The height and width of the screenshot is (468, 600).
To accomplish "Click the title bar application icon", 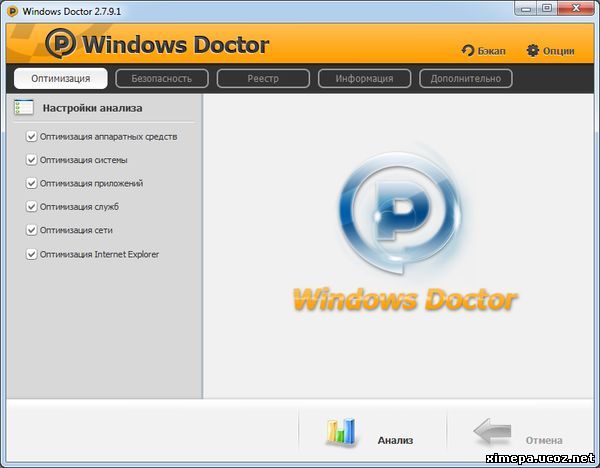I will (x=12, y=11).
